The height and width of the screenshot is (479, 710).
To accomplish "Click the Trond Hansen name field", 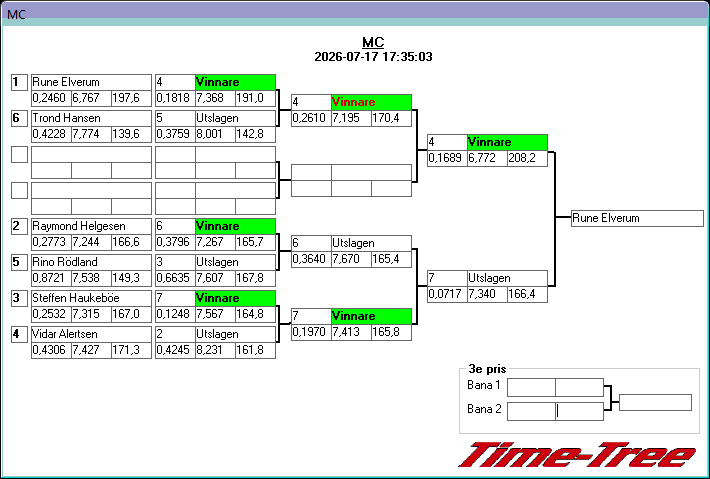I will (x=91, y=118).
